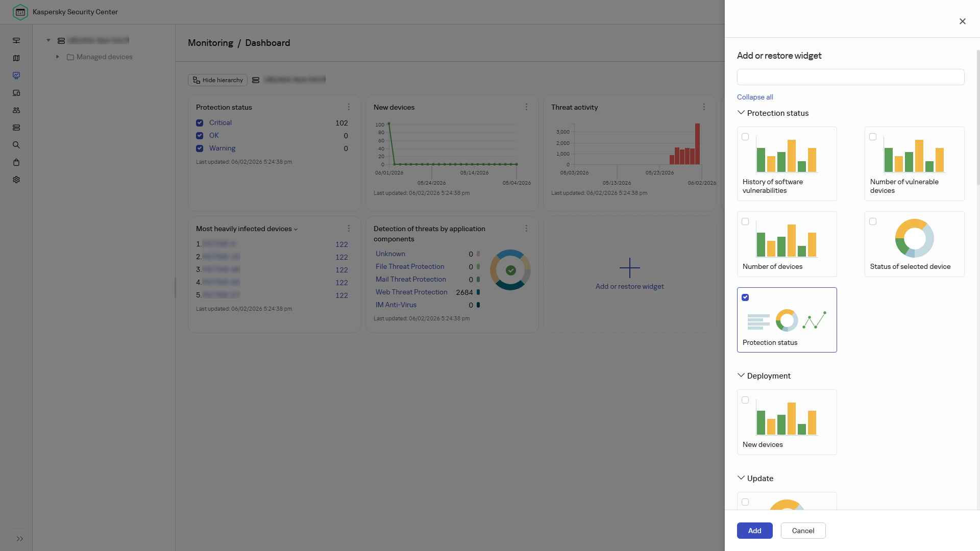The height and width of the screenshot is (551, 980).
Task: Open Detection of threats widget options menu
Action: [526, 229]
